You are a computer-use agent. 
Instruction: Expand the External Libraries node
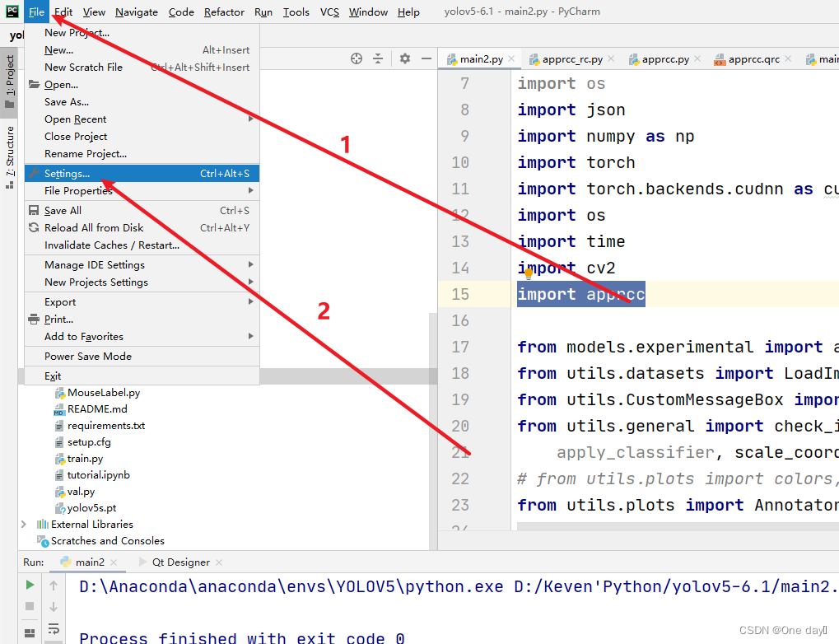pos(23,524)
